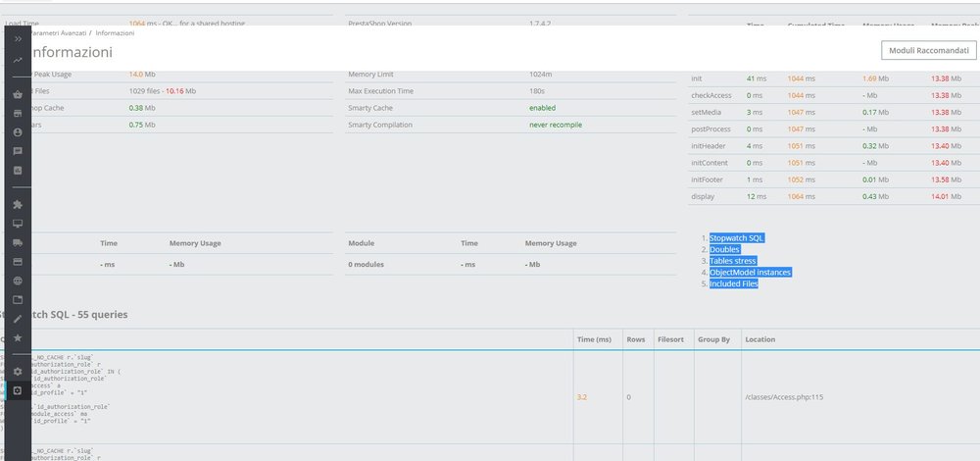Expand the sidebar with the double-chevron icon
Screen dimensions: 980x461
pyautogui.click(x=18, y=38)
